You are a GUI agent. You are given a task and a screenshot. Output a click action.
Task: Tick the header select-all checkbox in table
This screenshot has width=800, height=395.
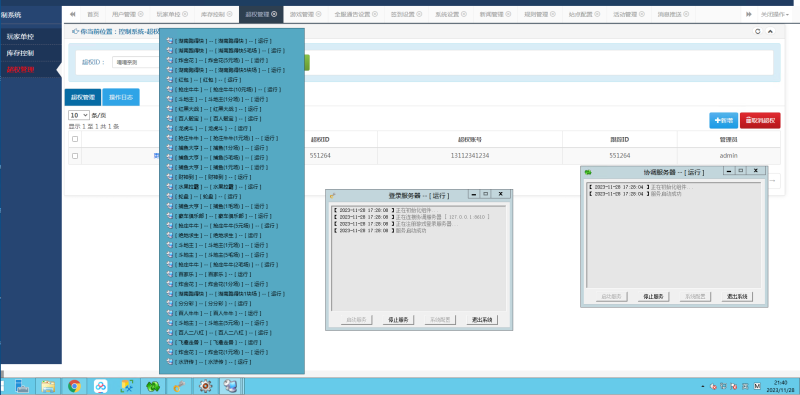[75, 139]
